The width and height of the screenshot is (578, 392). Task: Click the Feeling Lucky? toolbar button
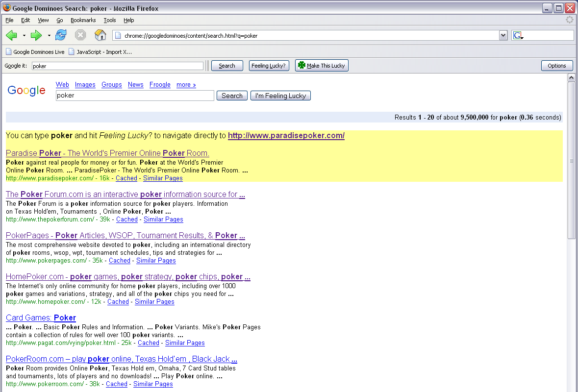[x=268, y=66]
